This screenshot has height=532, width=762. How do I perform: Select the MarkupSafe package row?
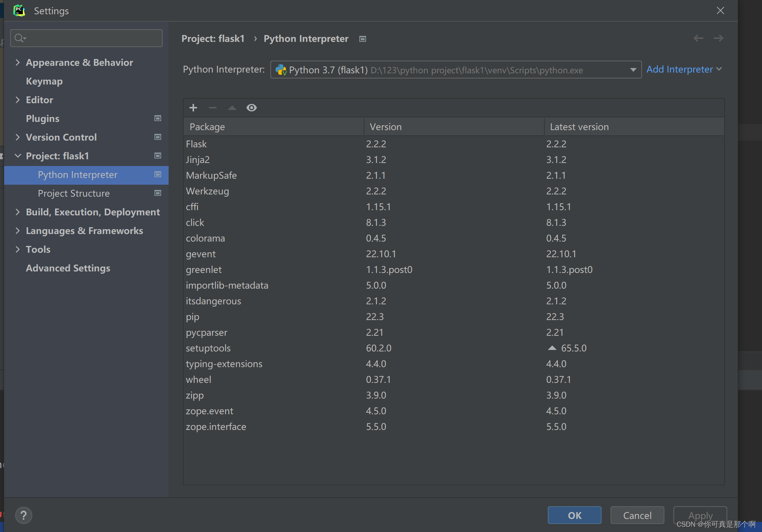click(454, 175)
